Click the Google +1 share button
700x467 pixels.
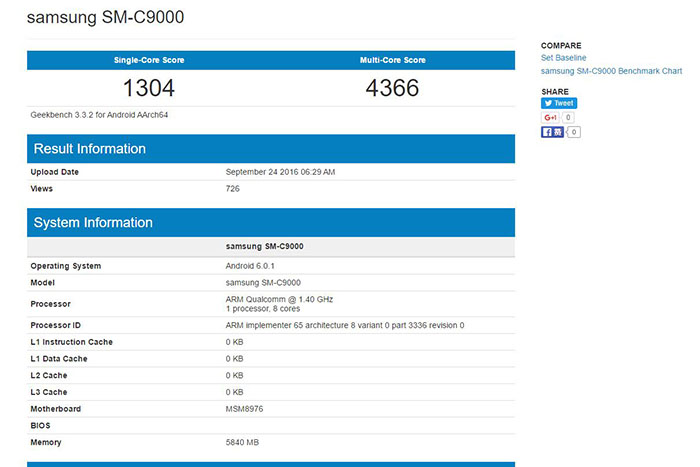click(x=550, y=117)
